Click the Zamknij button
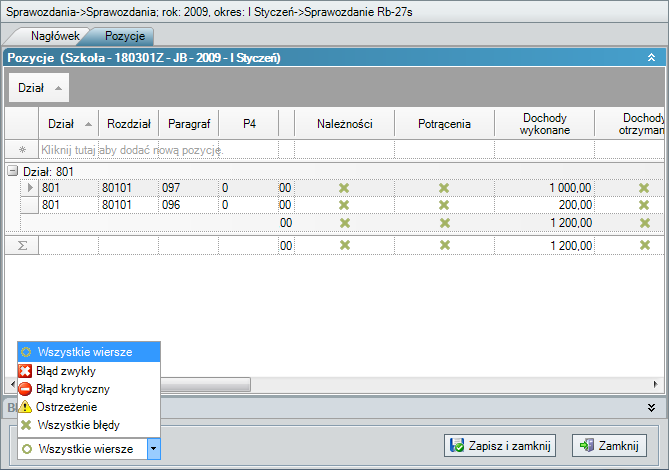This screenshot has height=470, width=669. pyautogui.click(x=609, y=446)
